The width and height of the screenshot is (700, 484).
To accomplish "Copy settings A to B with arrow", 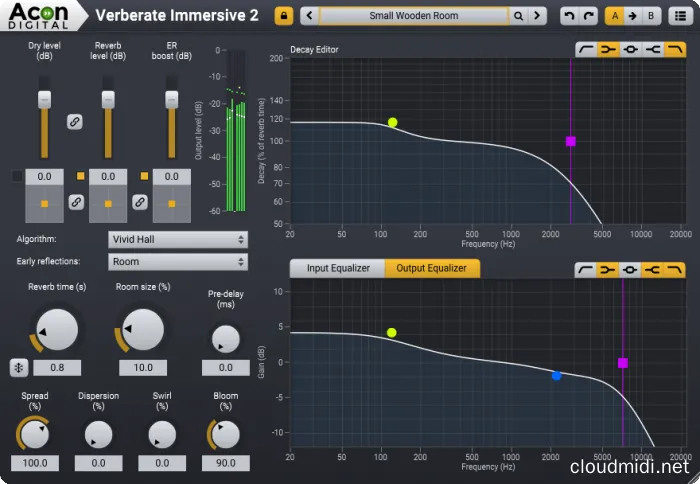I will point(632,16).
